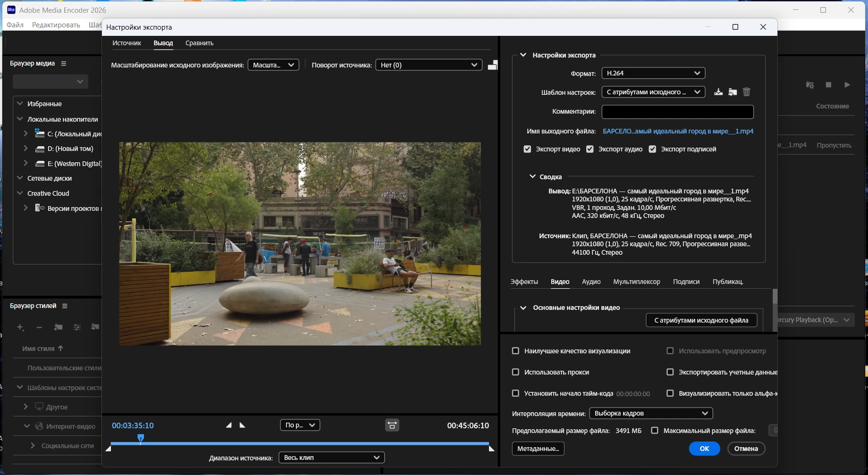
Task: Open the Интерполяция времени dropdown
Action: point(651,413)
